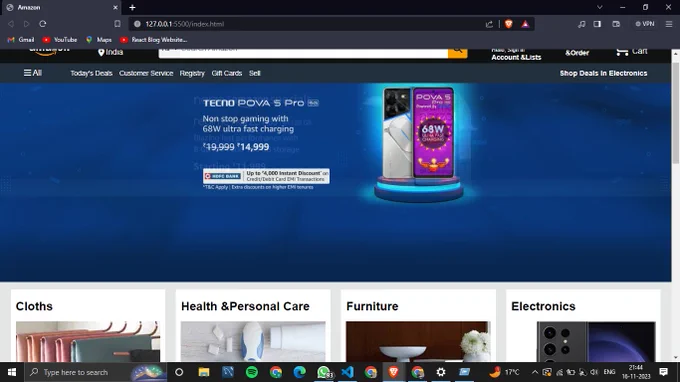
Task: Click HDFC Bank instant discount badge
Action: [266, 176]
